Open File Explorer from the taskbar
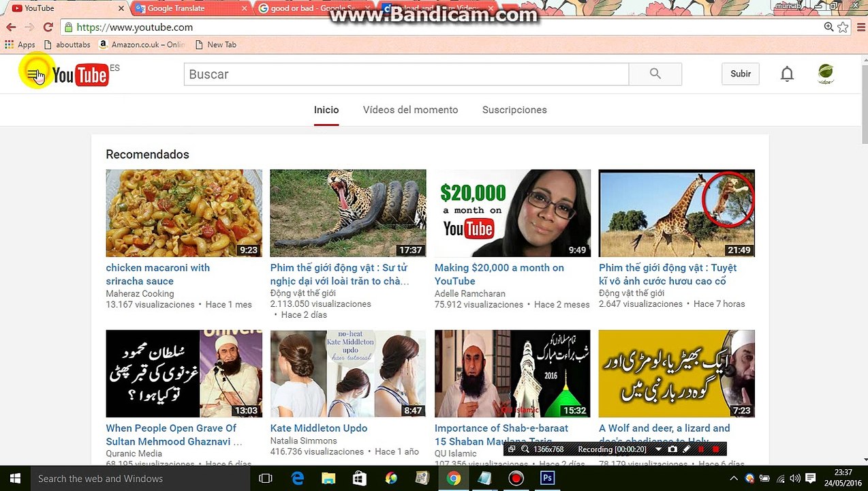This screenshot has width=868, height=491. (x=328, y=479)
